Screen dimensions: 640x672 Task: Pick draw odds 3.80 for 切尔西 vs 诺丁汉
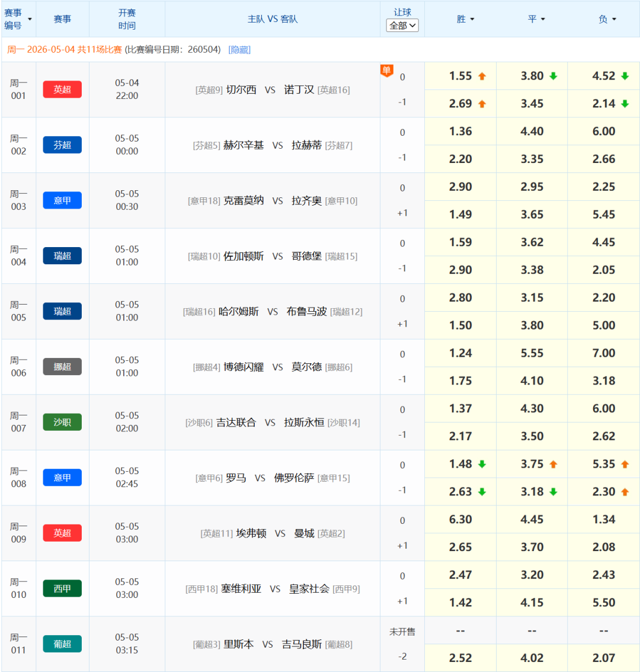[x=532, y=76]
